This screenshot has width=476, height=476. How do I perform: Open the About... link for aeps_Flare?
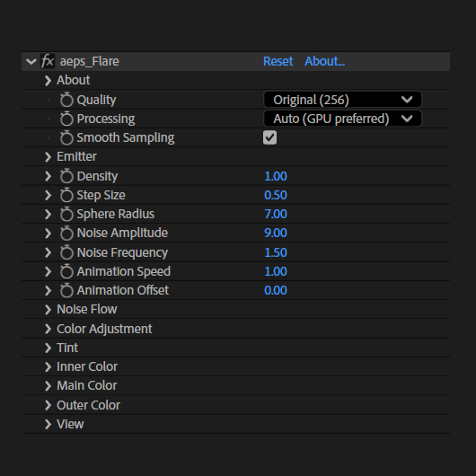click(324, 61)
